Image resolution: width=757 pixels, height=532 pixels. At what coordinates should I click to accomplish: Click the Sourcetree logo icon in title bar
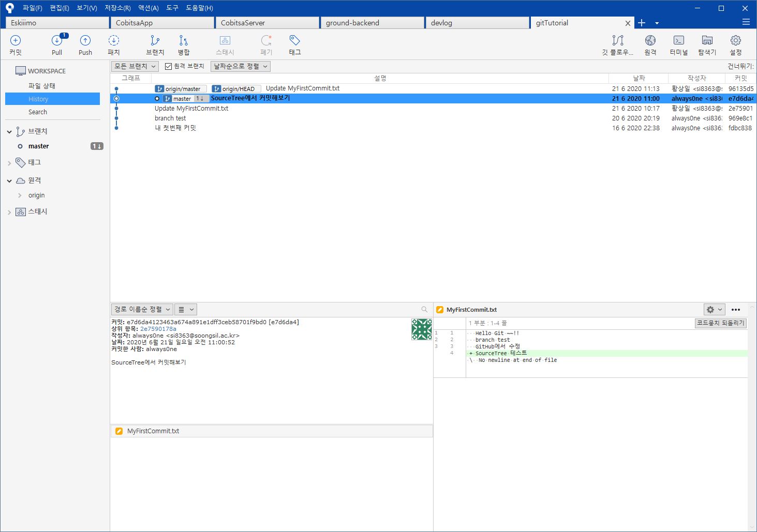click(x=10, y=8)
